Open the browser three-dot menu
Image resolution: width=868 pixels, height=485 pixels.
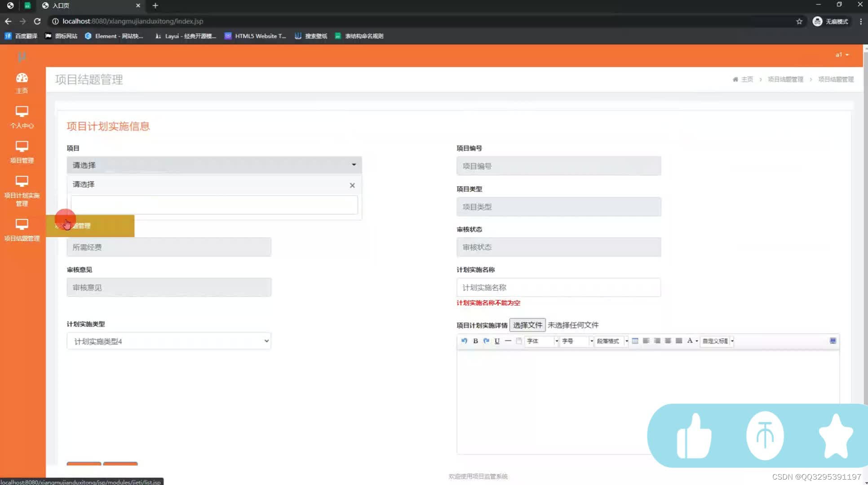(x=861, y=21)
